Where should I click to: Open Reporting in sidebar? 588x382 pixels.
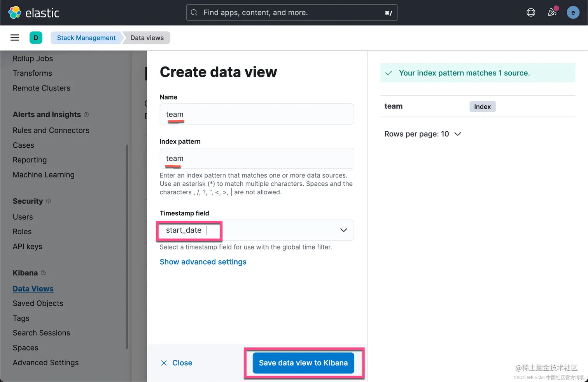[x=30, y=160]
